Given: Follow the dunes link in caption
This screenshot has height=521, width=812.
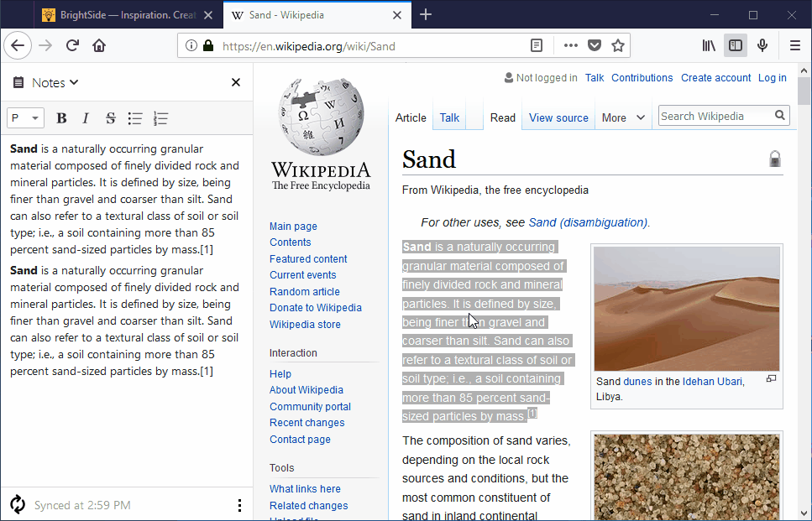Looking at the screenshot, I should click(637, 381).
